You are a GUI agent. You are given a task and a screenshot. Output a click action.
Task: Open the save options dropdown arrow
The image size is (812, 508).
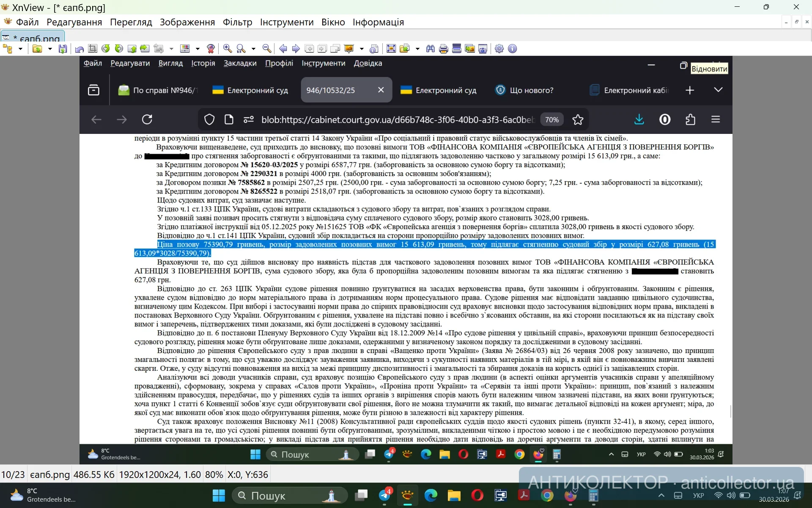point(50,49)
